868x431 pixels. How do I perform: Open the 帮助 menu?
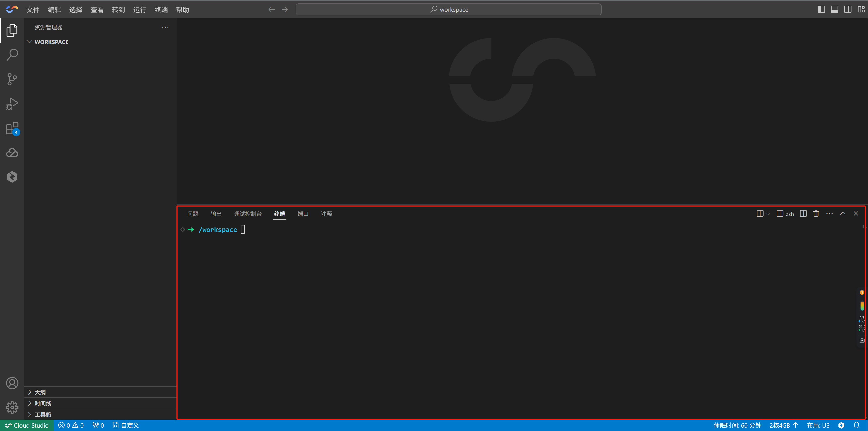(182, 10)
